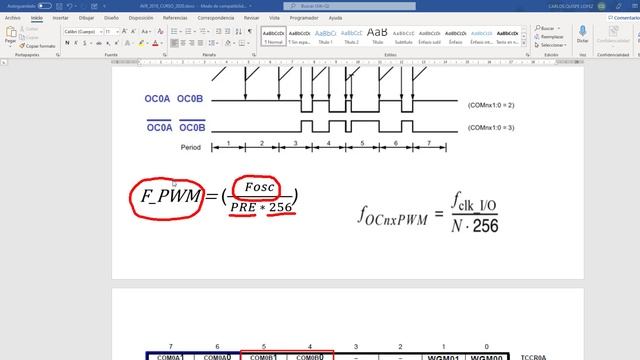
Task: Toggle underline S formatting
Action: [x=84, y=43]
